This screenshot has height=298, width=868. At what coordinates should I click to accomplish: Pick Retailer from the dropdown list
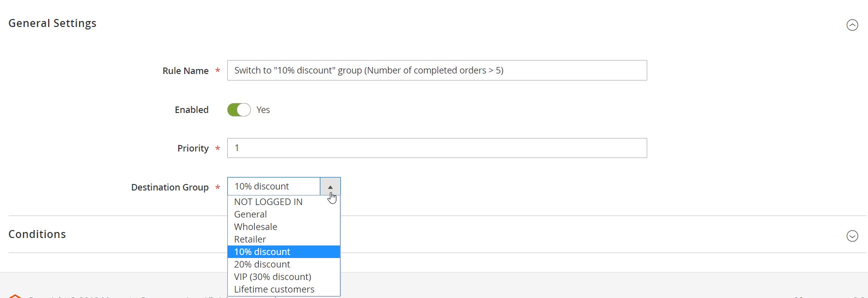click(250, 239)
